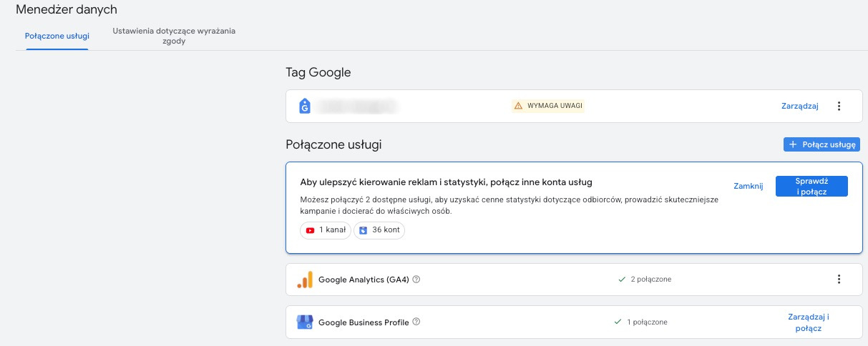868x346 pixels.
Task: Click the Google Analytics (GA4) label
Action: click(x=364, y=280)
